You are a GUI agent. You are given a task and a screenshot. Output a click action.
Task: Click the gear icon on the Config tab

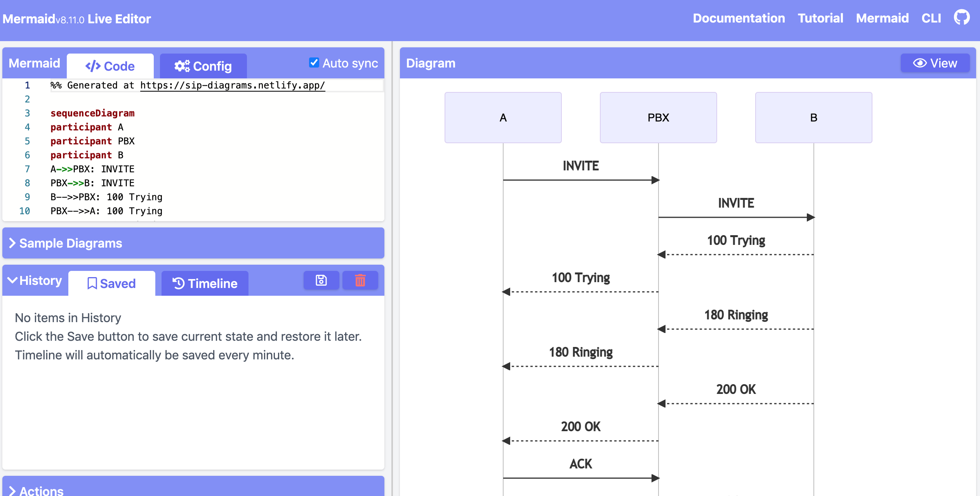pos(181,66)
